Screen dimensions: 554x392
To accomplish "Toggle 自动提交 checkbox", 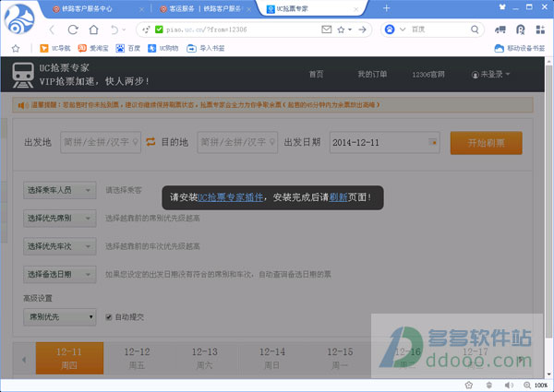I will [109, 317].
